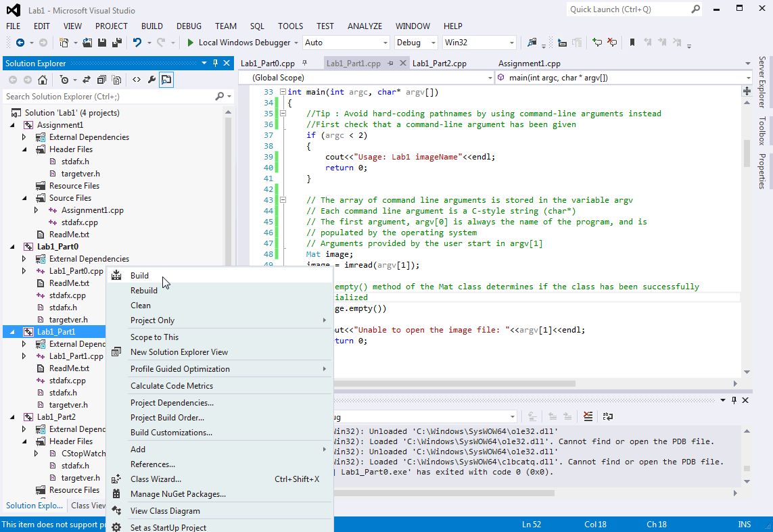Image resolution: width=773 pixels, height=532 pixels.
Task: Toggle the Preview Selected Items icon
Action: (166, 80)
